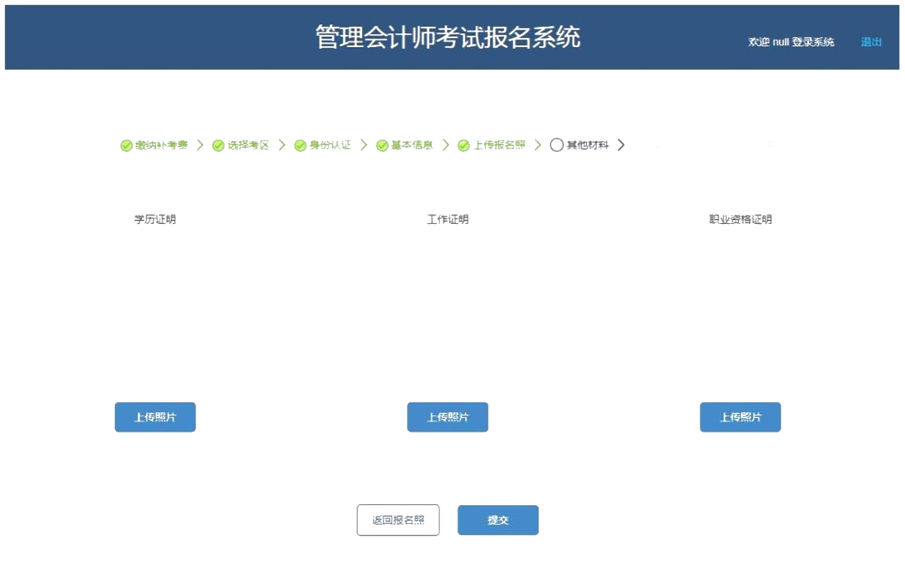Viewport: 905px width, 588px height.
Task: Upload photo for 学历证明
Action: pyautogui.click(x=155, y=417)
